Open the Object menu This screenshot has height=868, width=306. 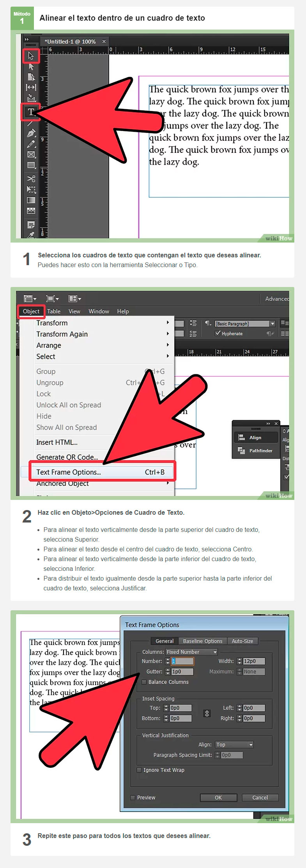tap(31, 311)
